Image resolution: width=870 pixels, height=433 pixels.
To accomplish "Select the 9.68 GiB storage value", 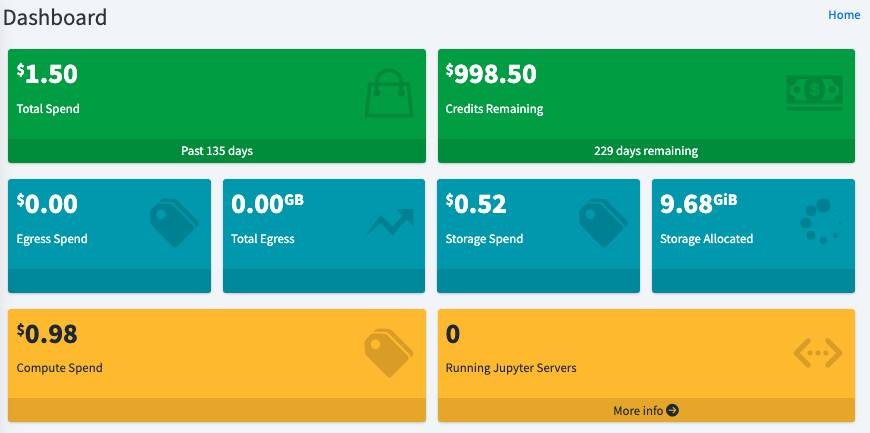I will (699, 204).
